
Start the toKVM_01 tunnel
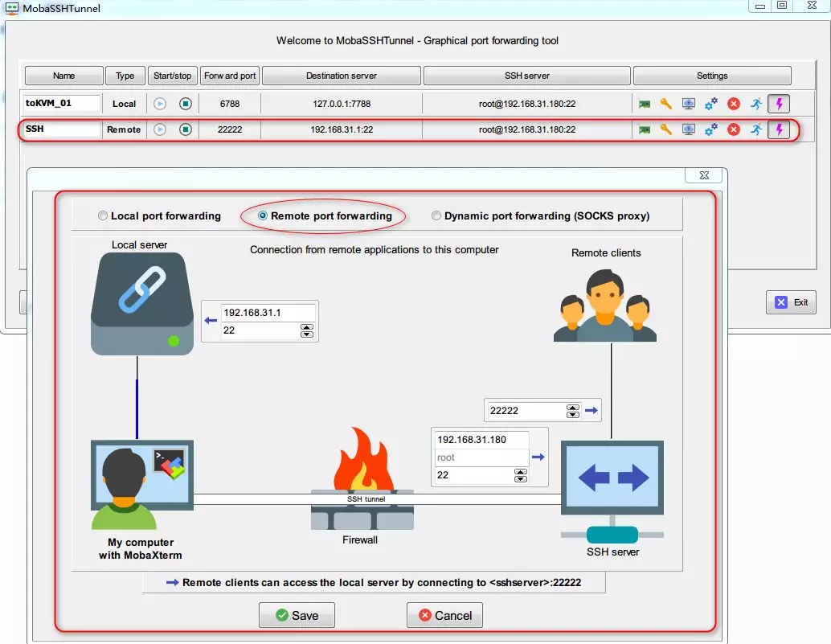[x=160, y=104]
